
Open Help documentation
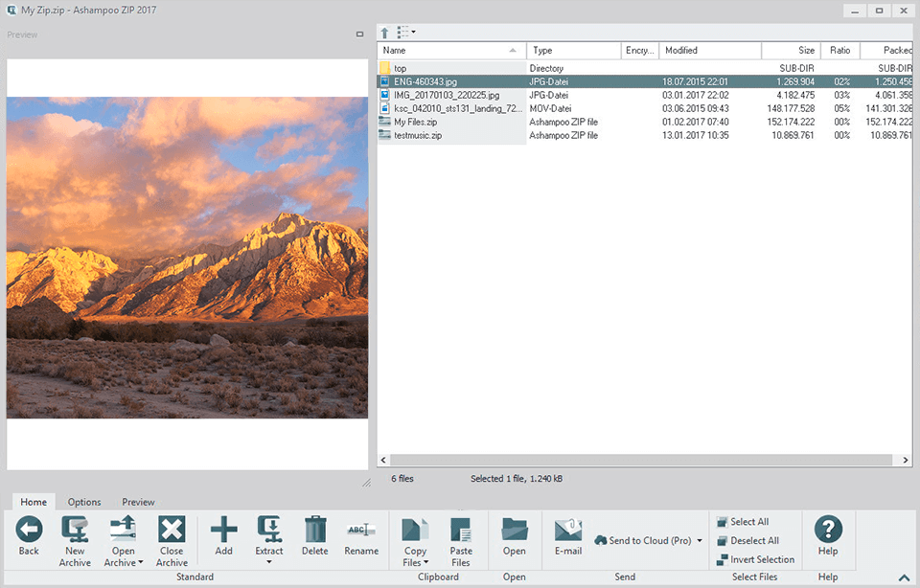[827, 536]
